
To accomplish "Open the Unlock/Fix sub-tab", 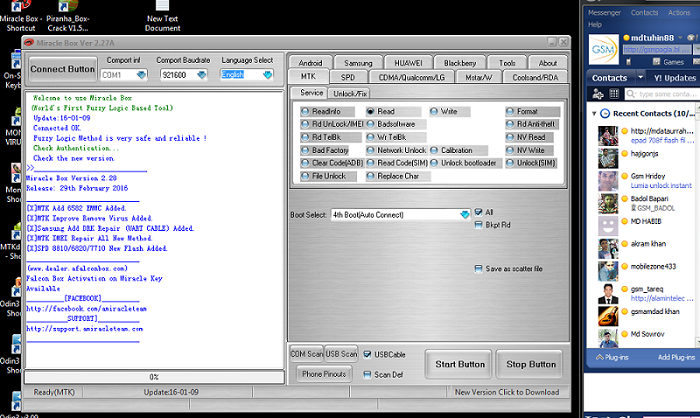I will [350, 94].
